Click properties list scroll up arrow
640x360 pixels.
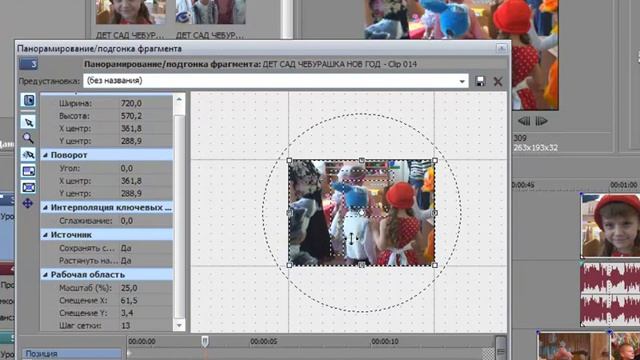point(179,99)
